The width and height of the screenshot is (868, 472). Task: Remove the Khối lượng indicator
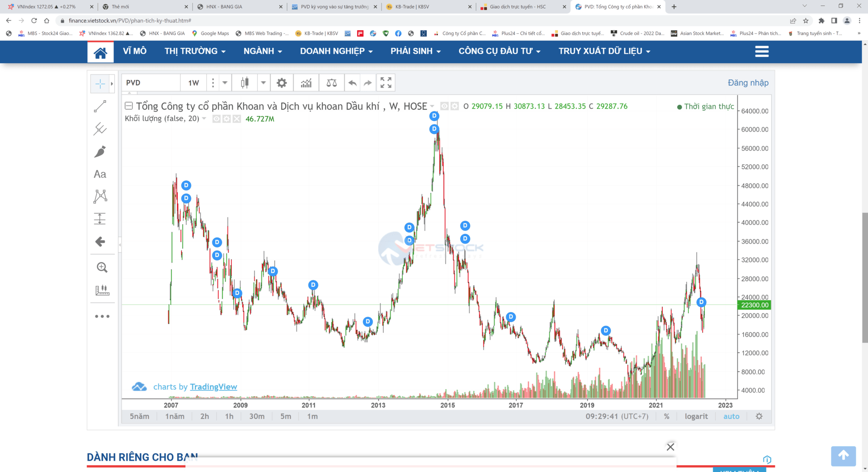pyautogui.click(x=236, y=119)
